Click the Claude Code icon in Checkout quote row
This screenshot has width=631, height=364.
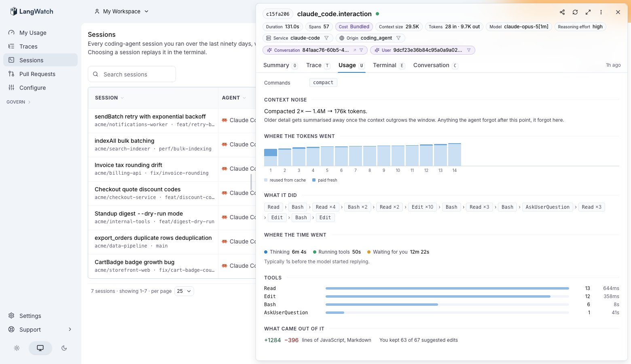pos(224,193)
